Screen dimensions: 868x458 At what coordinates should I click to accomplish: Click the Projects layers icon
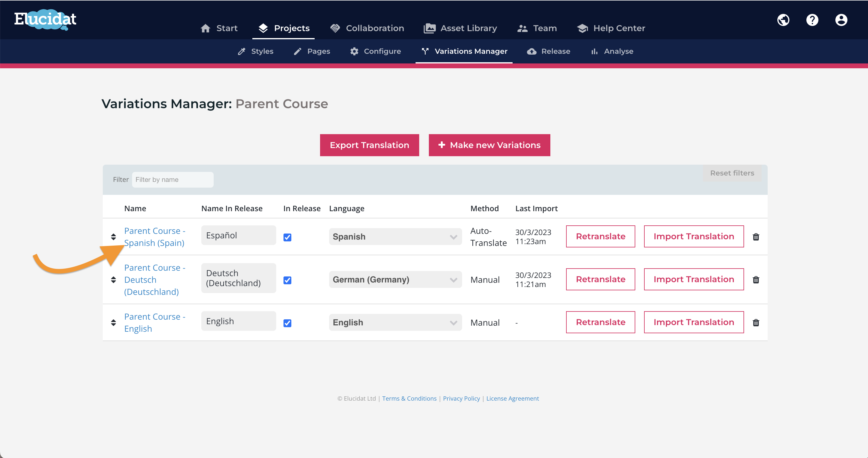(x=263, y=28)
